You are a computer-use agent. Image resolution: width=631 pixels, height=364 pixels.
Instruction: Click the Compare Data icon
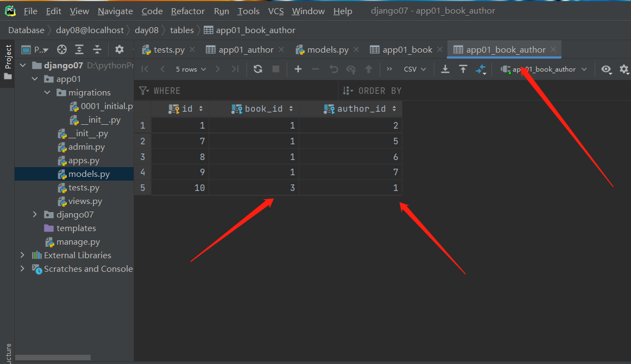tap(481, 69)
